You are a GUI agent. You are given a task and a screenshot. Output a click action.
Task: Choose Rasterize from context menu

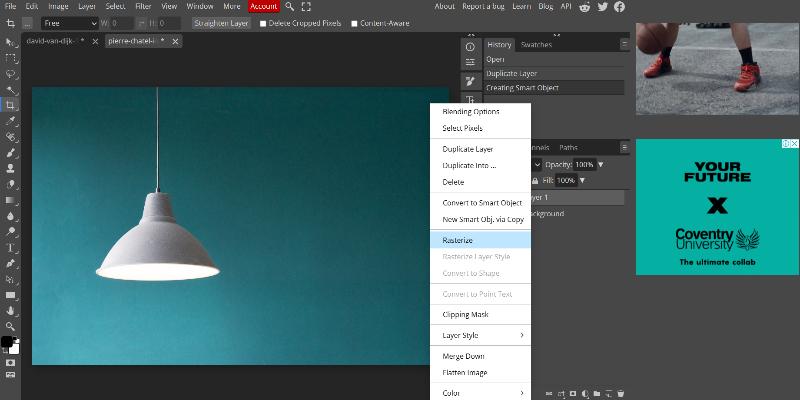tap(480, 240)
